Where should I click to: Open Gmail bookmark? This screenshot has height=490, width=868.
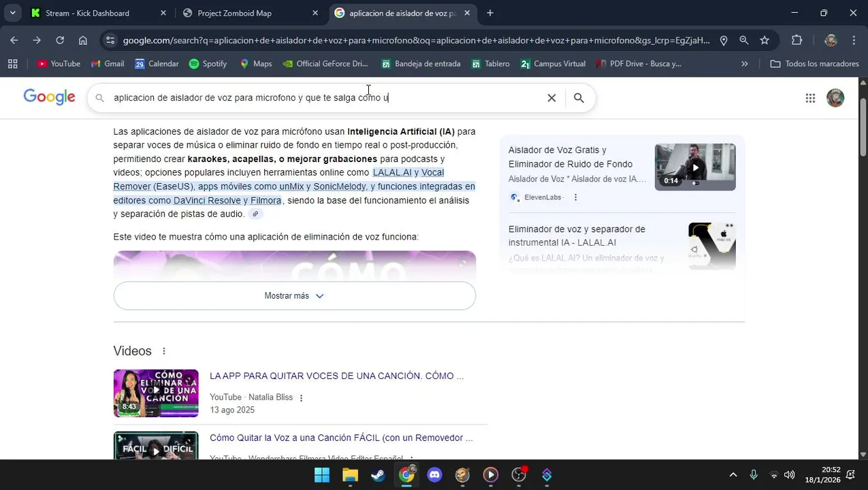pyautogui.click(x=108, y=63)
